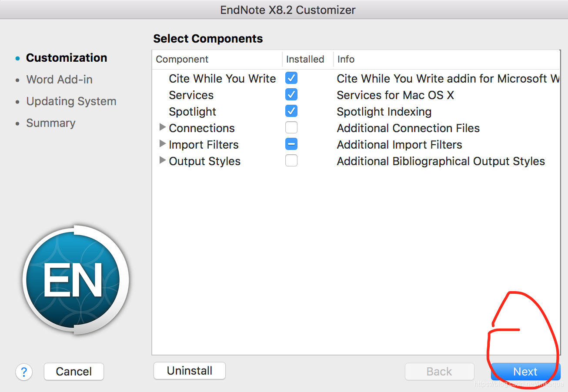Select the Word Add-in step
This screenshot has height=392, width=568.
pos(59,80)
